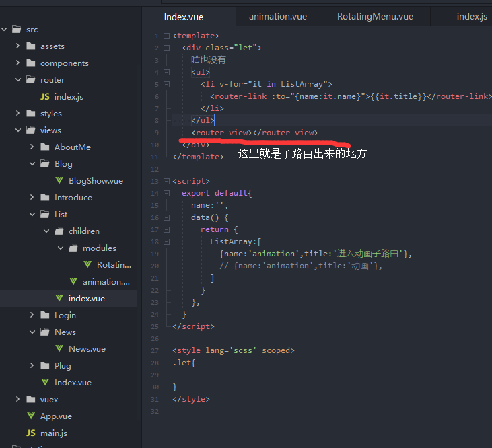The image size is (492, 448).
Task: Collapse the List folder chevron
Action: pos(32,215)
